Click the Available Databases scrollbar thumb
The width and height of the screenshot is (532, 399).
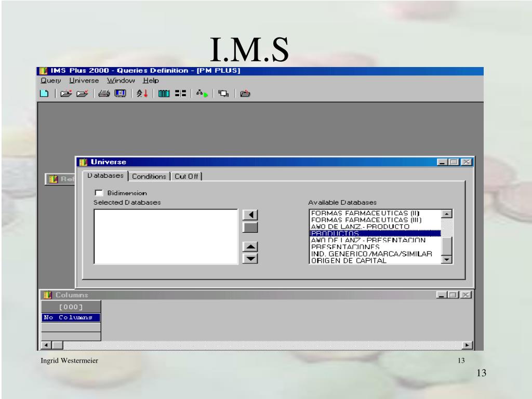[x=446, y=246]
